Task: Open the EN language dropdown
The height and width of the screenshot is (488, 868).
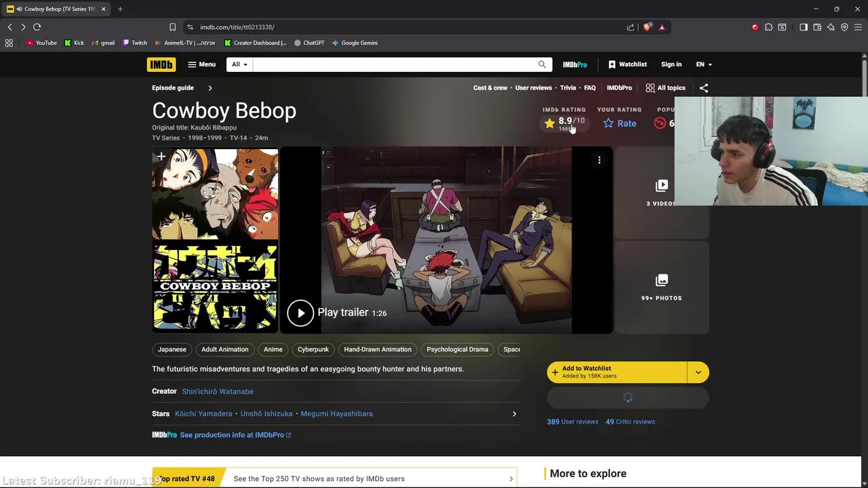Action: 704,64
